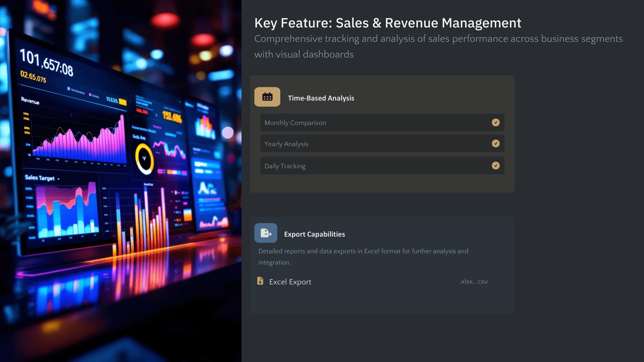The height and width of the screenshot is (362, 644).
Task: Click the Daily Tracking checkmark icon
Action: click(495, 166)
